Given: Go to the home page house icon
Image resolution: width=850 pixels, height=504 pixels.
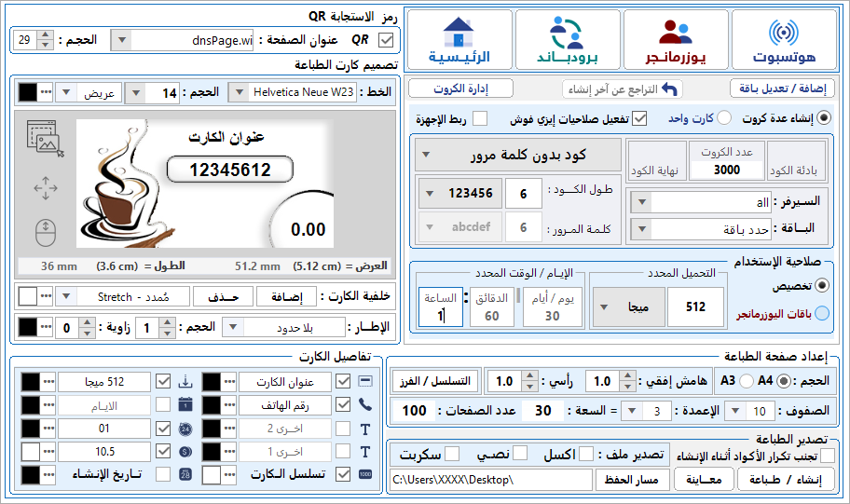Looking at the screenshot, I should [x=459, y=43].
